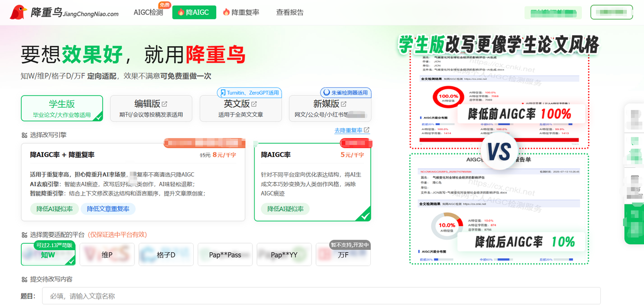Choose 维P as the target platform

107,255
